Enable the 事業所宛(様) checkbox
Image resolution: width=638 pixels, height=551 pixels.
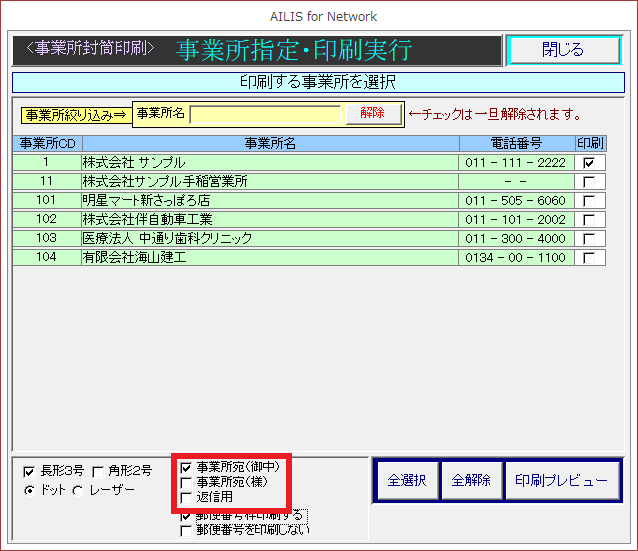(186, 482)
